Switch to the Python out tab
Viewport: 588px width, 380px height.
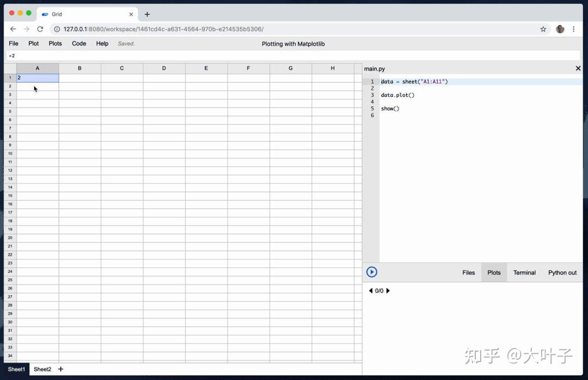coord(562,272)
